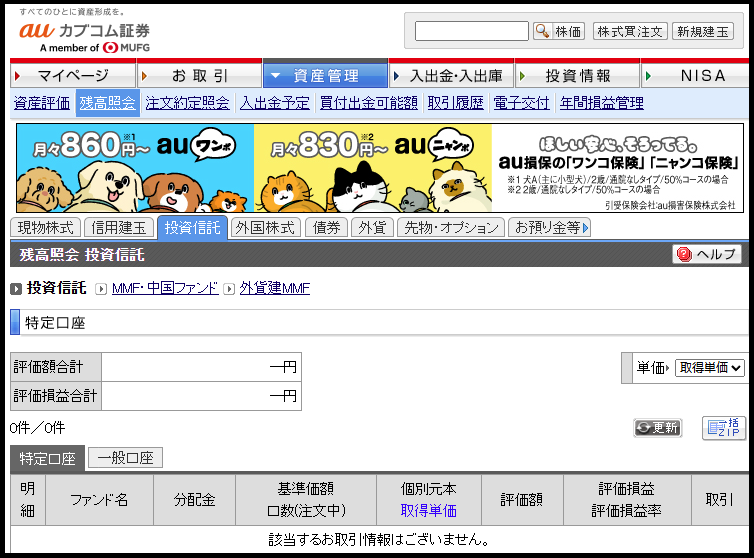Click the red question mark ヘルプ button
754x558 pixels.
706,254
